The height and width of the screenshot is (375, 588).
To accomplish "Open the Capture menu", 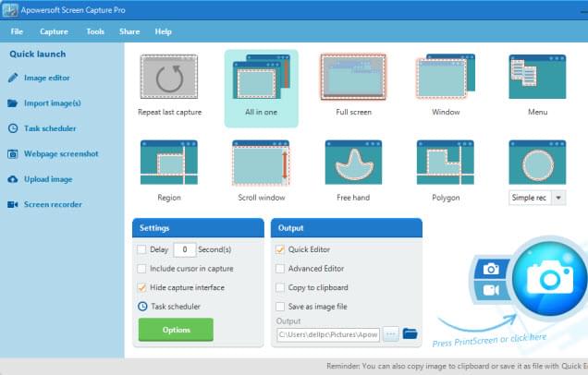I will point(54,31).
